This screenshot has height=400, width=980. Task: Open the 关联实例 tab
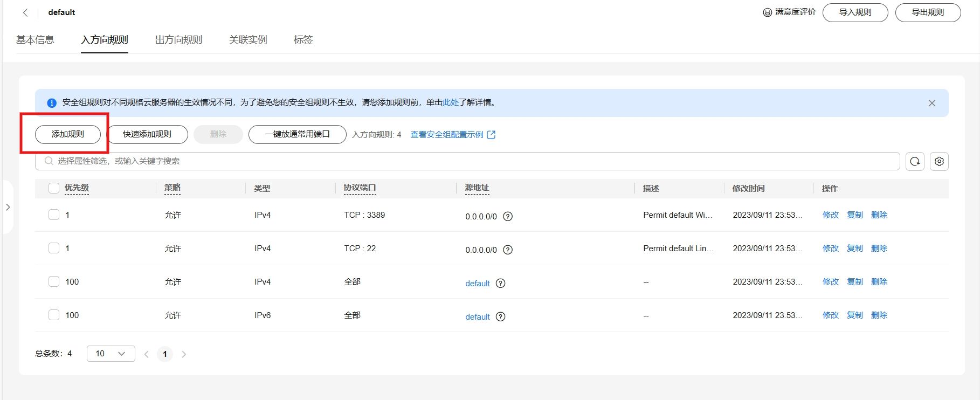[x=248, y=40]
